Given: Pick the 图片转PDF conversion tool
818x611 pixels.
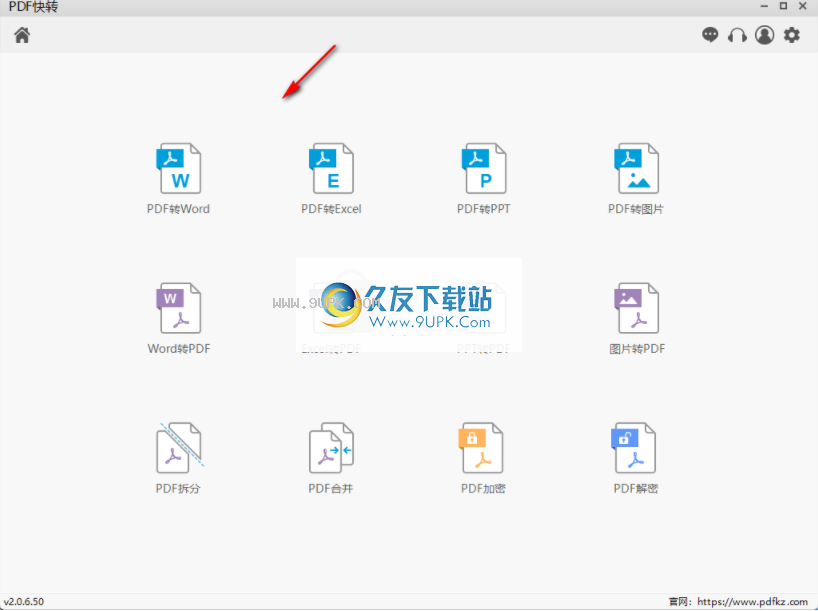Looking at the screenshot, I should point(637,319).
